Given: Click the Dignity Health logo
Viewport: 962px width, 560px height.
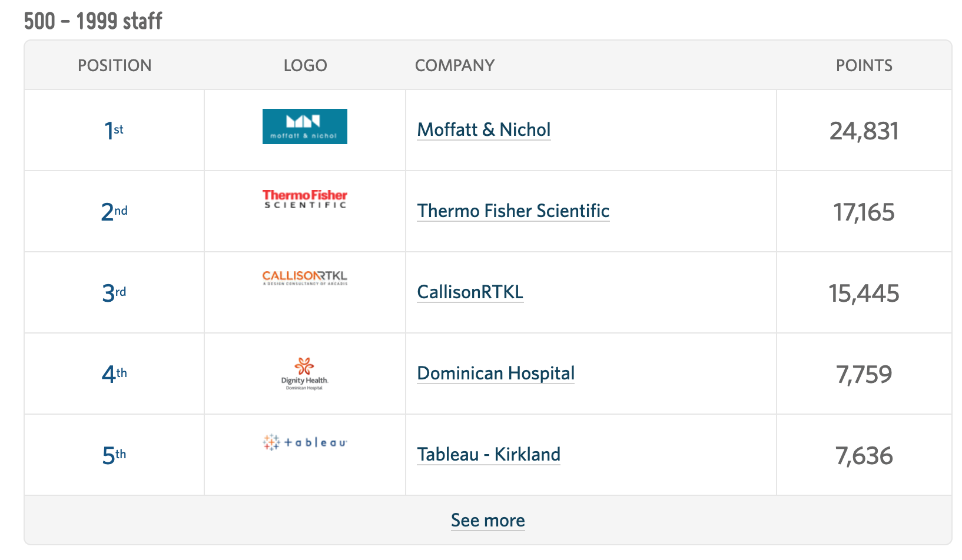Looking at the screenshot, I should 304,374.
